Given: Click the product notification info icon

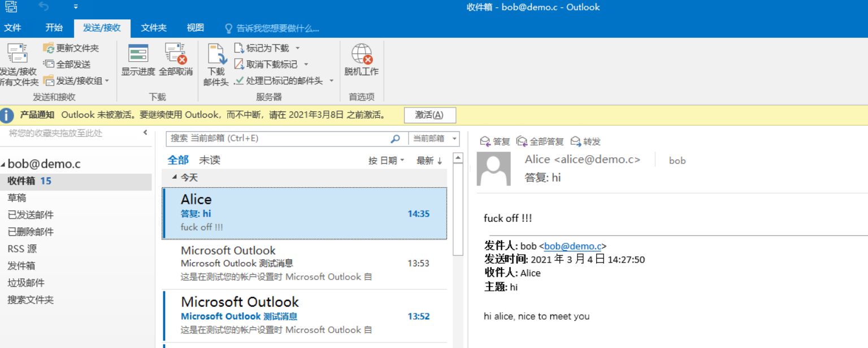Looking at the screenshot, I should coord(7,115).
